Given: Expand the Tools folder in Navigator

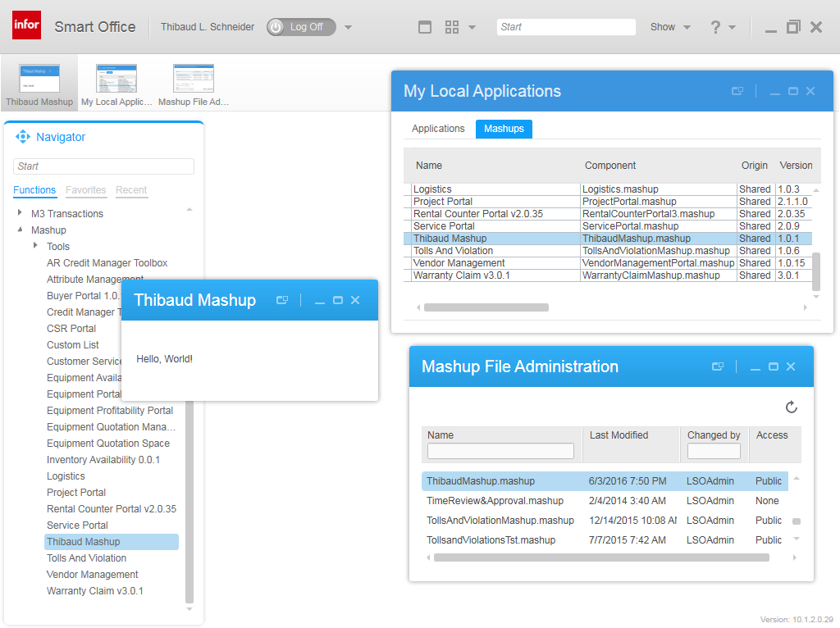Looking at the screenshot, I should point(35,246).
